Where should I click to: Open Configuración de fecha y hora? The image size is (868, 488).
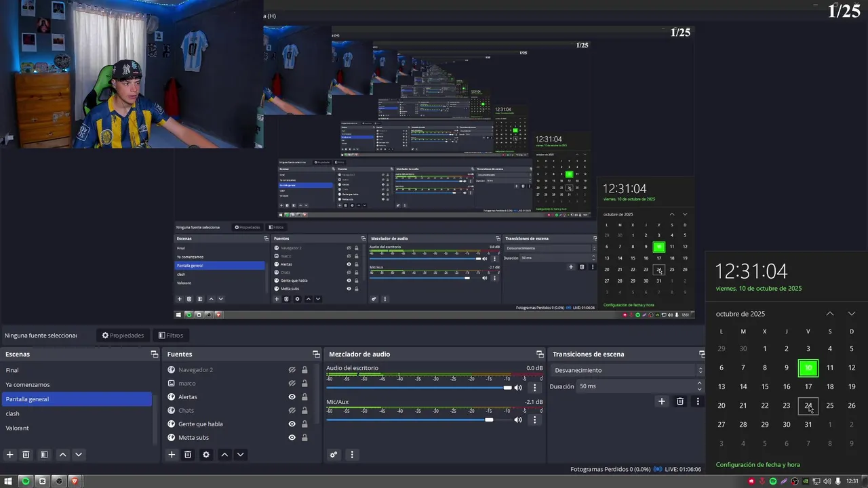pos(758,465)
